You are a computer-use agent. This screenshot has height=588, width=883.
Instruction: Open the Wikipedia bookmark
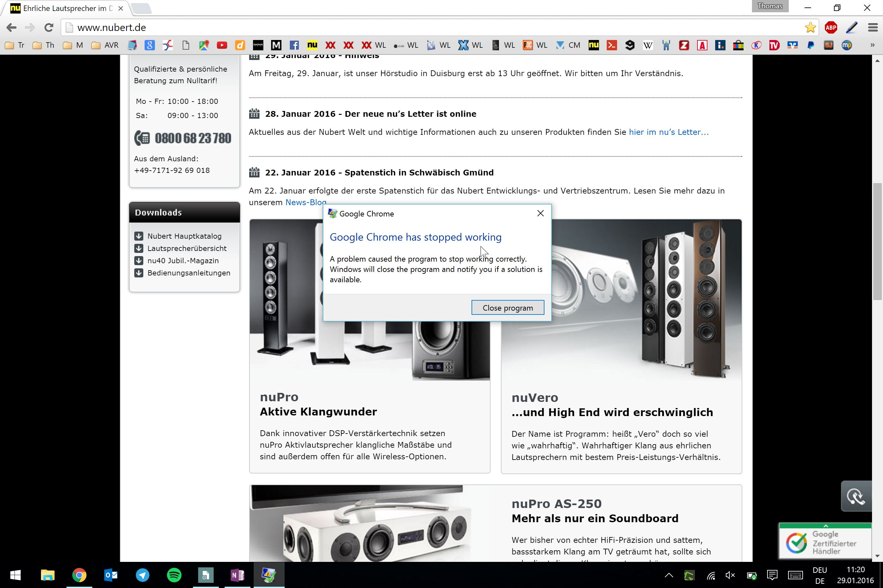pyautogui.click(x=647, y=45)
